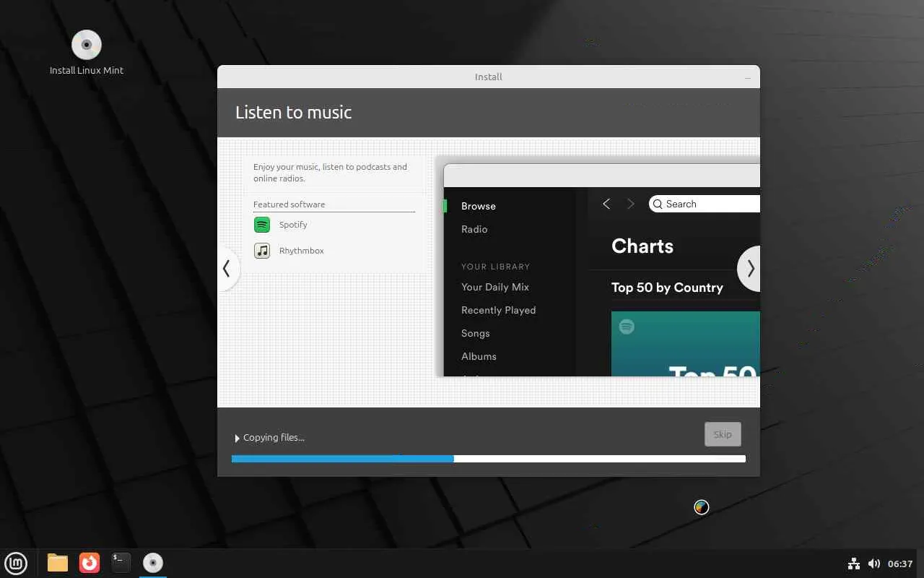Open the Install Linux Mint desktop icon

(87, 52)
